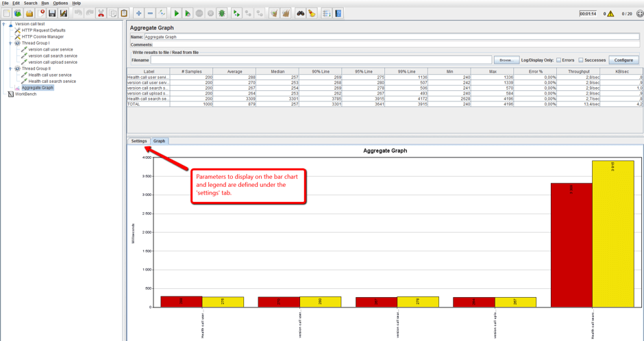644x341 pixels.
Task: Collapse all tree nodes with minus icon
Action: [150, 14]
